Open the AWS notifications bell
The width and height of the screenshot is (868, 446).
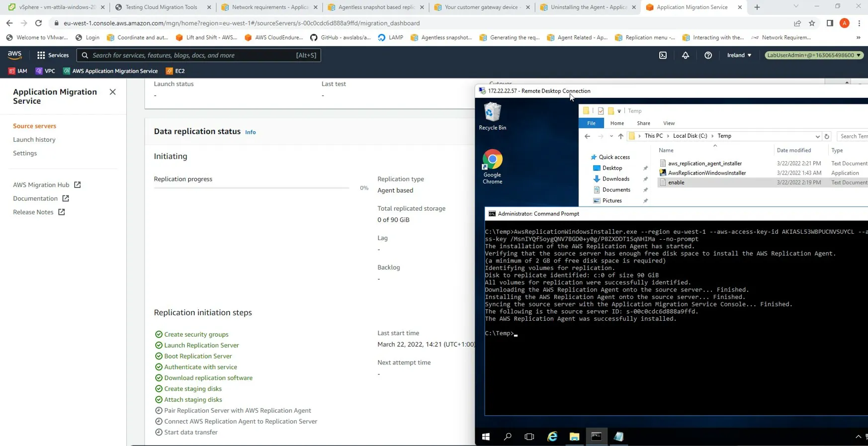686,55
